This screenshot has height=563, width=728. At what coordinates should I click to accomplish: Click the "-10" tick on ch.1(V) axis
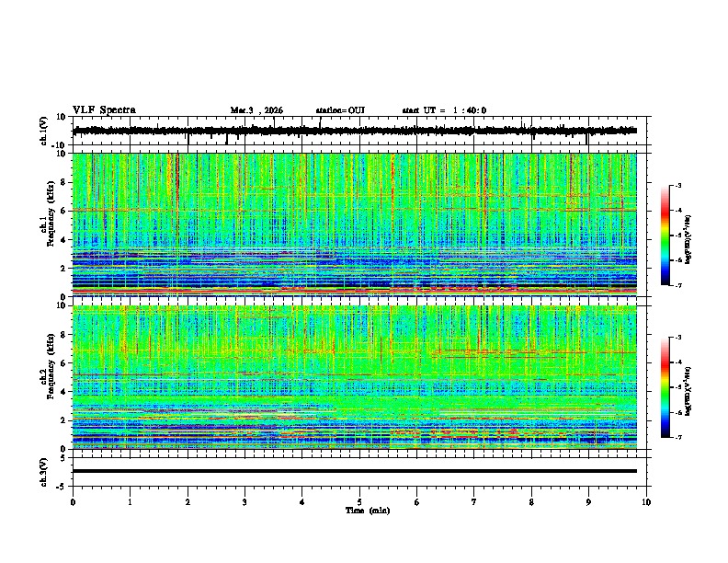pos(60,145)
